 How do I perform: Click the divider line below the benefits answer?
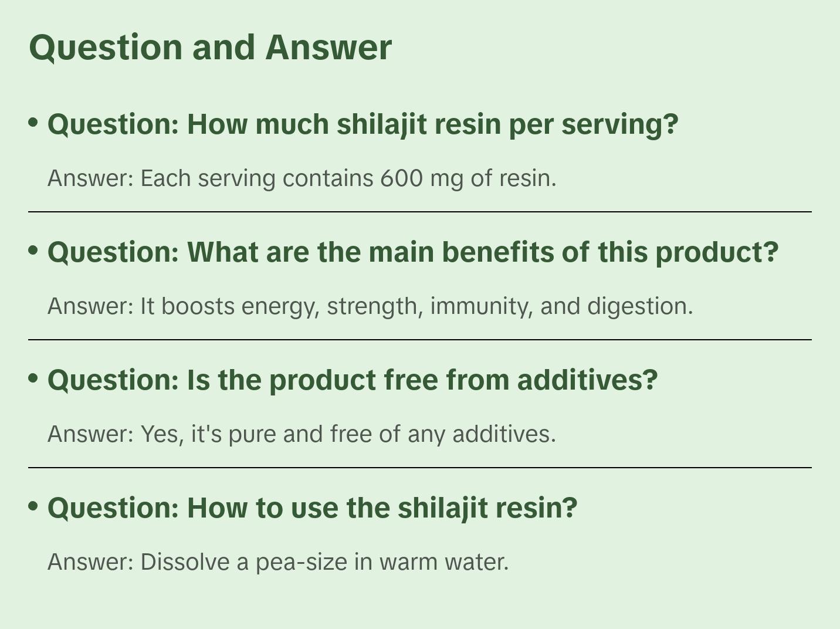[x=420, y=340]
